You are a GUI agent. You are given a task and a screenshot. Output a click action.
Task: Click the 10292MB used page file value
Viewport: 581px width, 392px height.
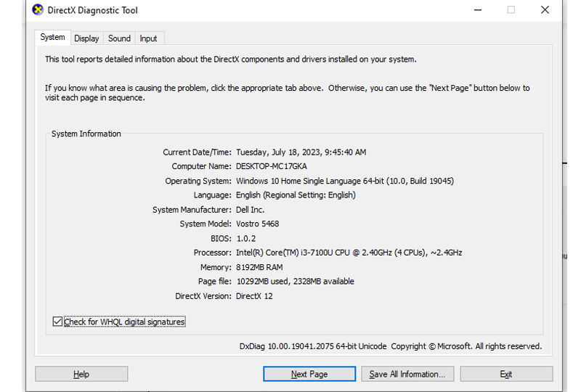pos(296,282)
